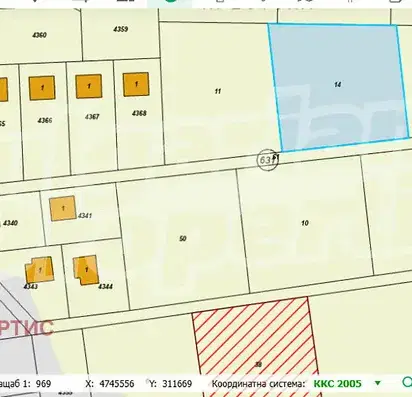Select building 1 in parcel 4367
The height and width of the screenshot is (397, 412).
click(x=89, y=86)
